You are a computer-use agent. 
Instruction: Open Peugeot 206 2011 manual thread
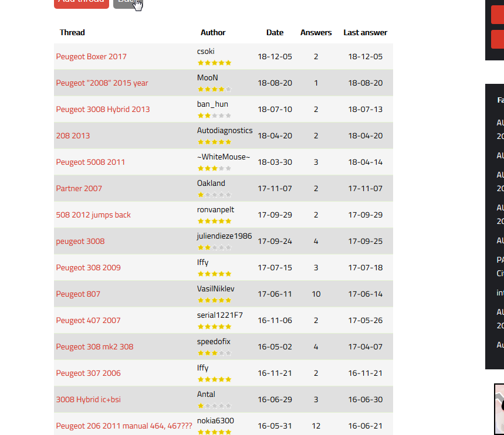click(x=124, y=426)
